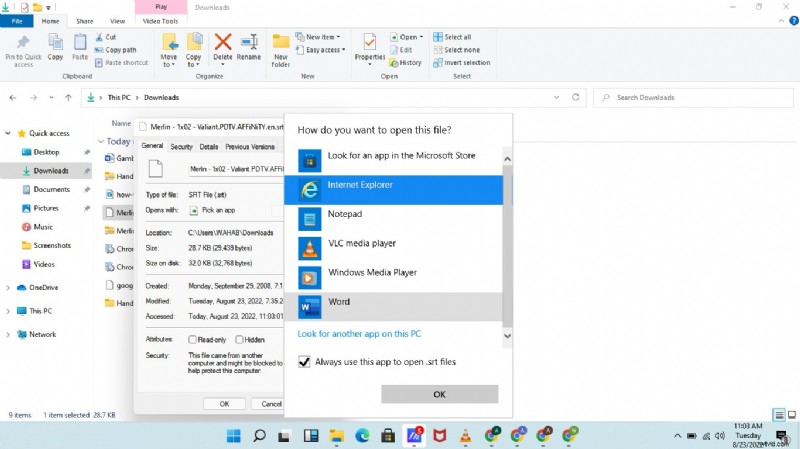Switch to the View ribbon tab
Screen dimensions: 800x449
[x=118, y=20]
